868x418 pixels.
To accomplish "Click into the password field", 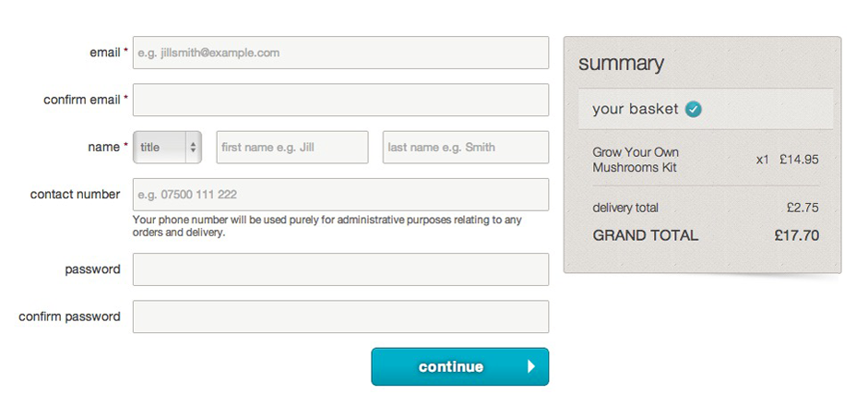I will (340, 269).
